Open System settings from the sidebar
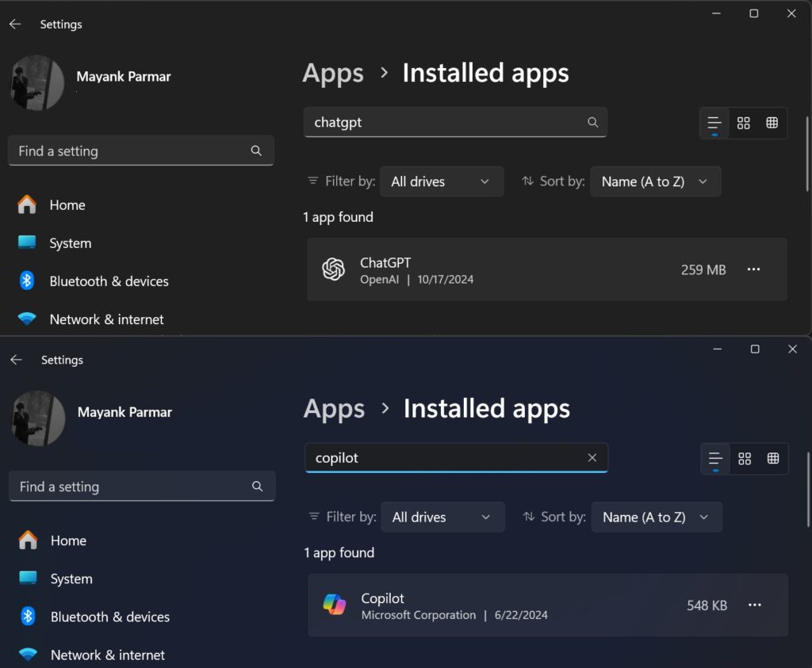 pyautogui.click(x=71, y=242)
